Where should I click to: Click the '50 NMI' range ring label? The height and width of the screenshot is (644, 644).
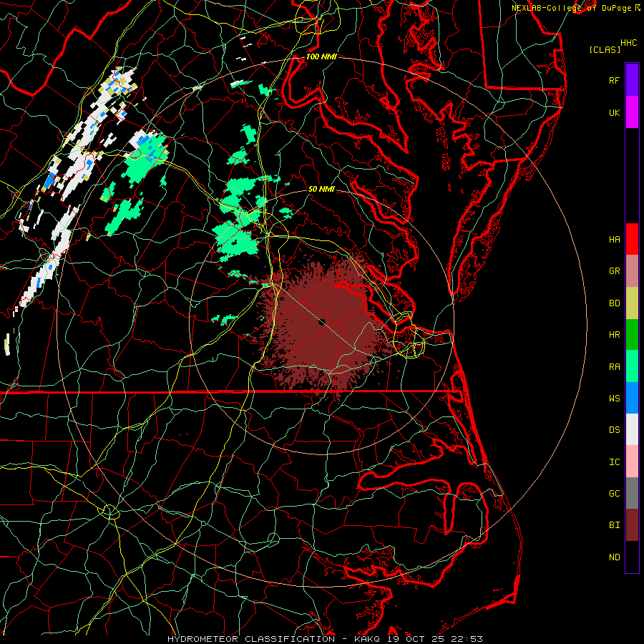(321, 189)
